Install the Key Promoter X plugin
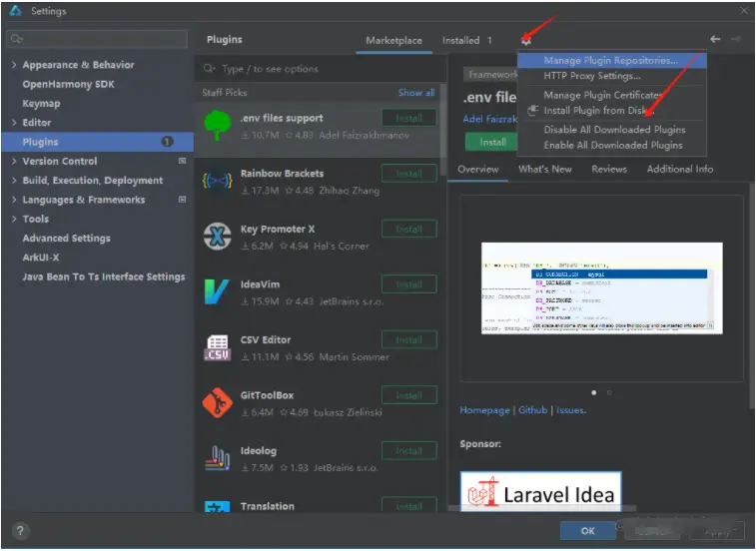This screenshot has width=756, height=551. coord(408,229)
